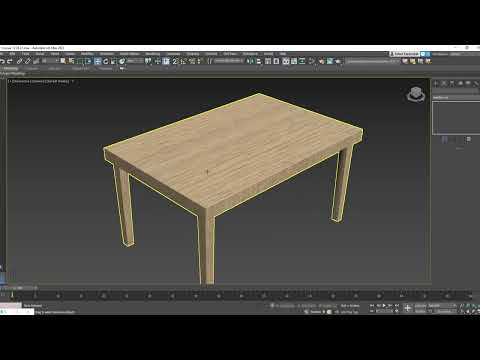
Task: Expand the Polygon Modeling ribbon panel
Action: pos(12,73)
